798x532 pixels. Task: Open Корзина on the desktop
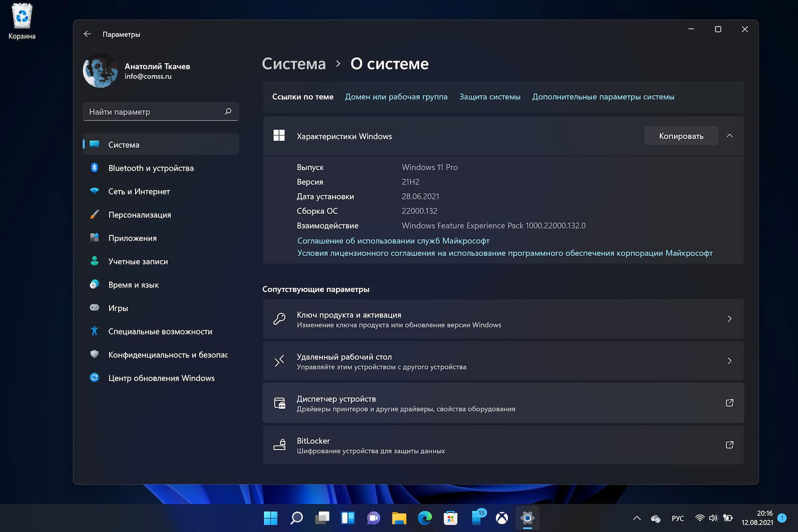click(21, 15)
